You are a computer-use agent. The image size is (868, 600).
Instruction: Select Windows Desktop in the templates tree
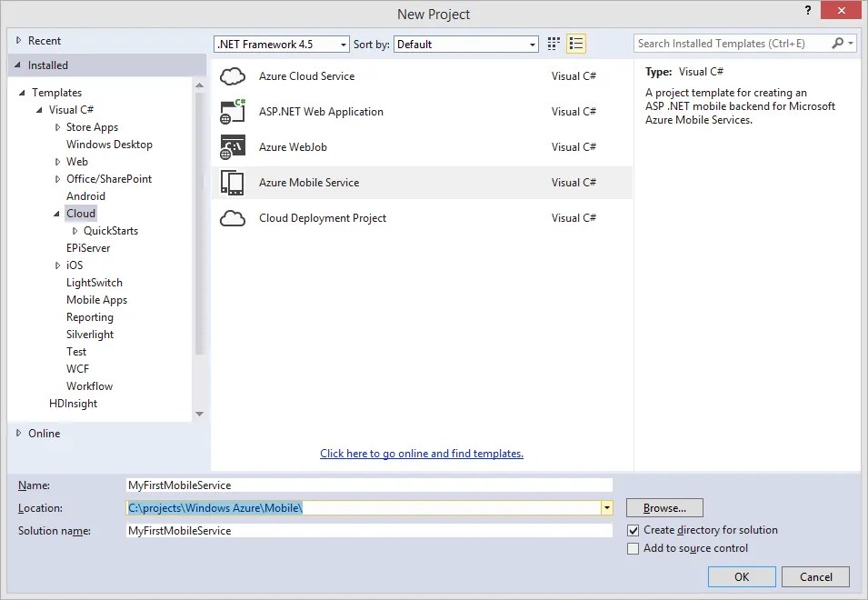click(x=109, y=145)
